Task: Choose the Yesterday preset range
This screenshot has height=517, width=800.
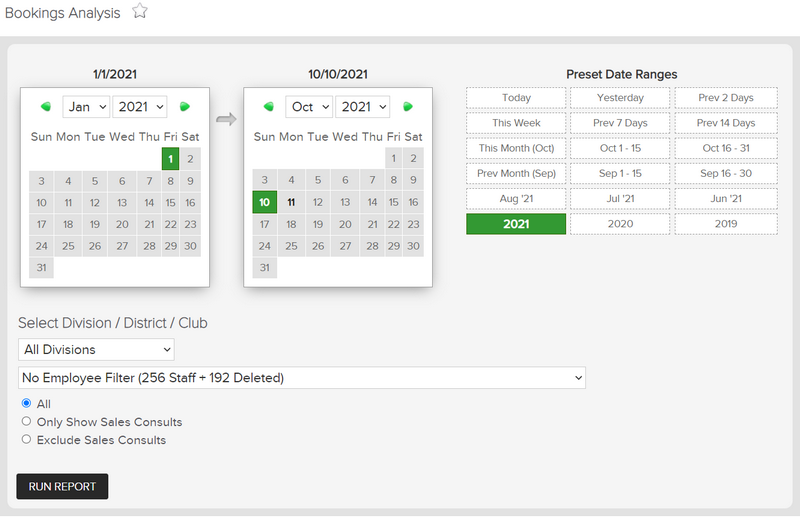Action: coord(620,98)
